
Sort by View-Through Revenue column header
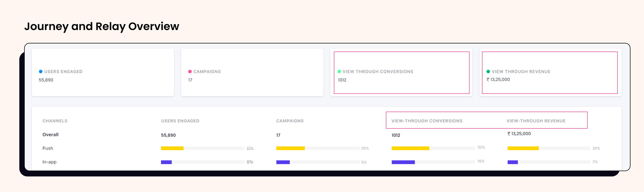(x=536, y=121)
